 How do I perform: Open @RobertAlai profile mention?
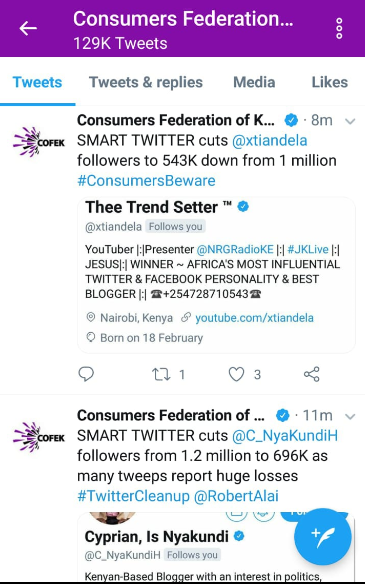236,496
